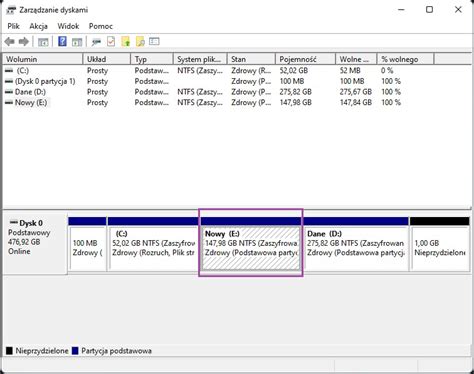Select the Nowy (E:) partition block

(x=251, y=244)
